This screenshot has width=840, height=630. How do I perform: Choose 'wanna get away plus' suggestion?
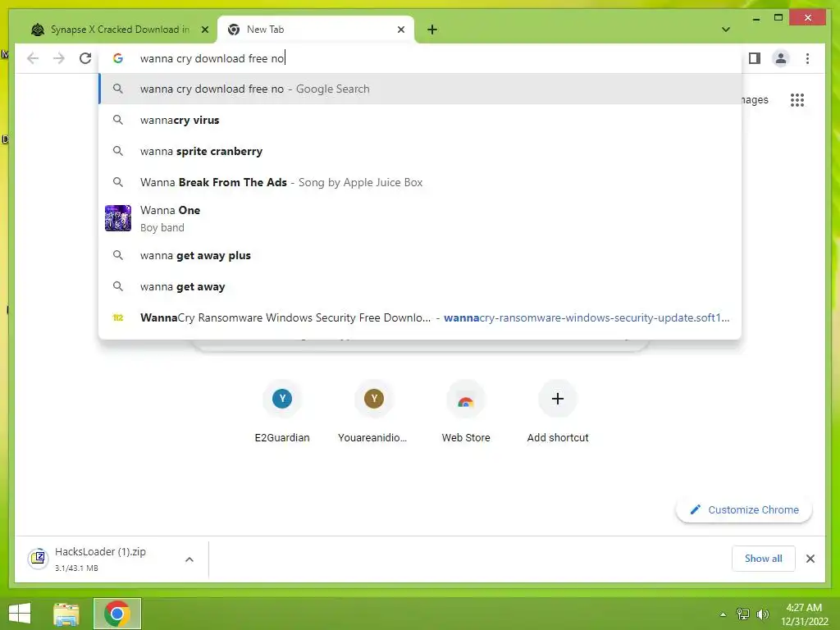[421, 256]
